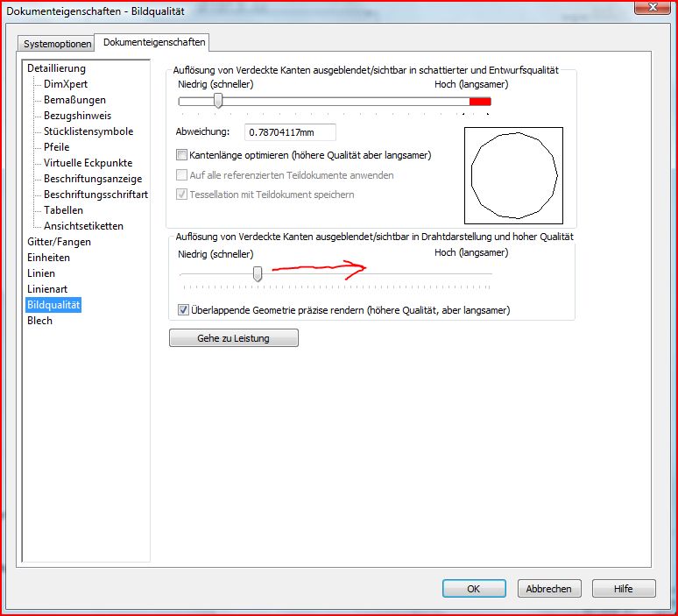Select the Pfeile entry

click(56, 147)
